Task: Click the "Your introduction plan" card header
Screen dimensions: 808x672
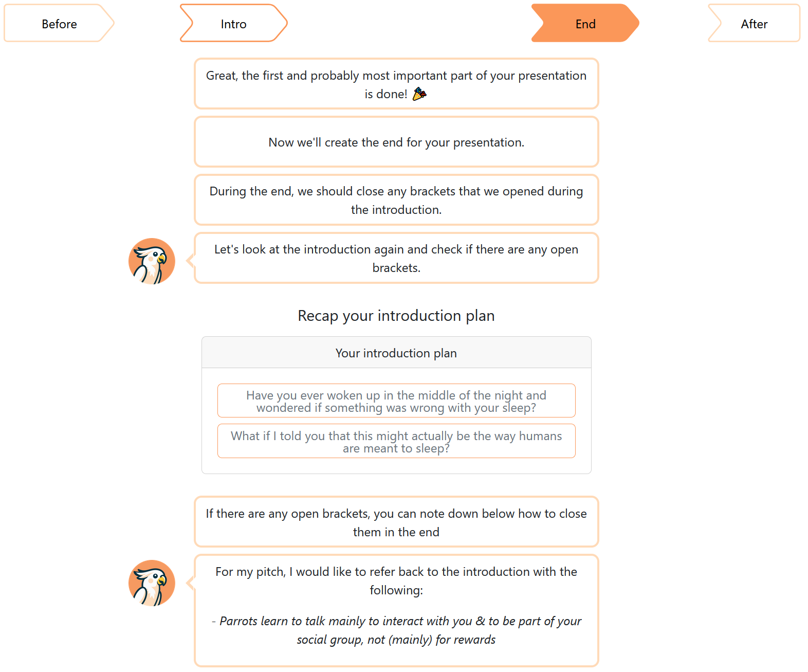Action: [396, 353]
